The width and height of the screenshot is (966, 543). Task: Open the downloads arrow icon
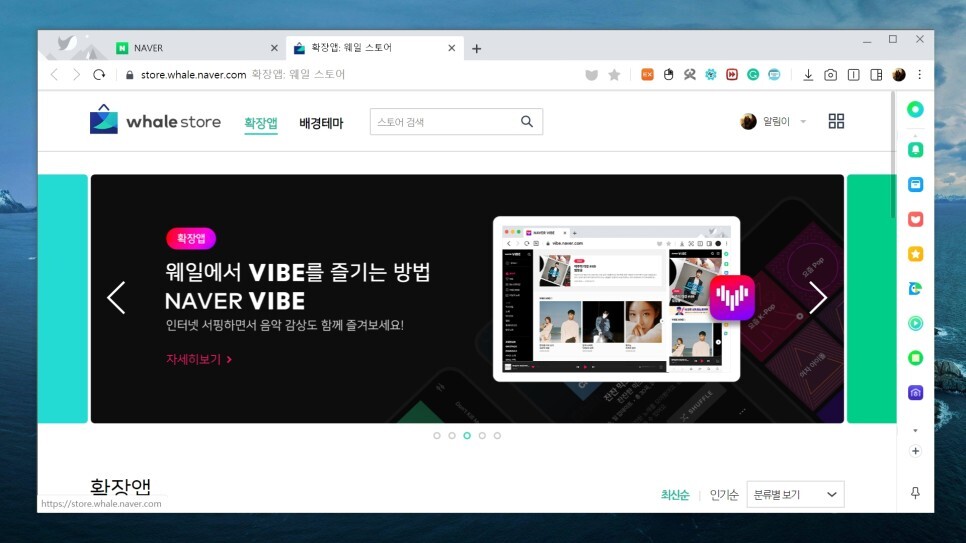(x=808, y=75)
